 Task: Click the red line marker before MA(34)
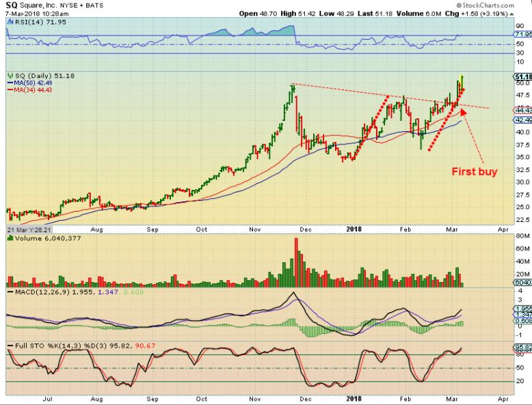[10, 90]
